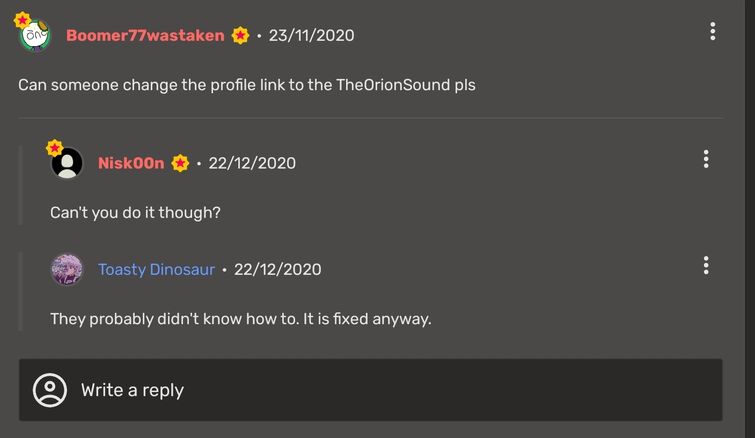Open the three-dot menu on Nisk00n's reply
Screen dimensions: 755x438
point(706,159)
